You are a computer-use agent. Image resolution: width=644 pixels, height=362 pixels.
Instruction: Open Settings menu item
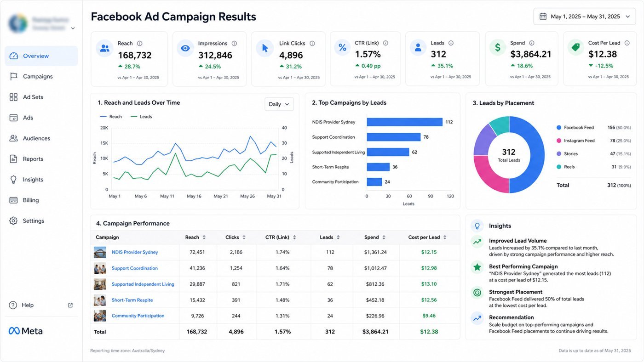pyautogui.click(x=41, y=221)
